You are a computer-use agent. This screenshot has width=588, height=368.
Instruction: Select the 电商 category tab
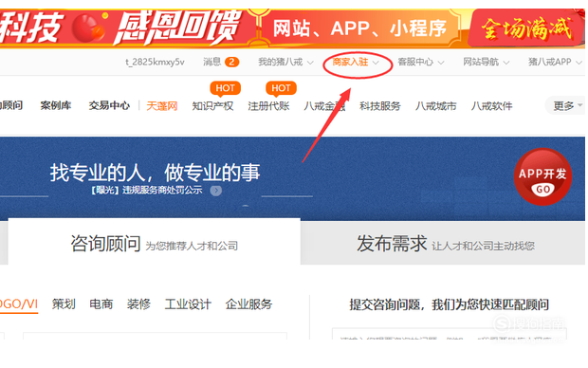click(101, 304)
